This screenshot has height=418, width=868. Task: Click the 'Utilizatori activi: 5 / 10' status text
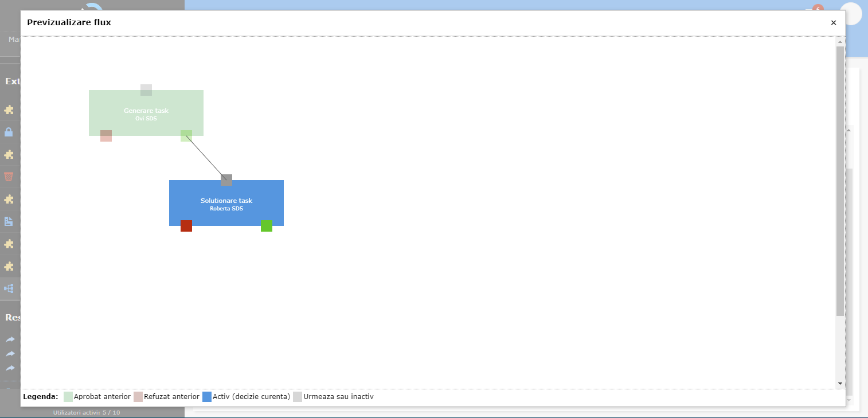pyautogui.click(x=87, y=413)
